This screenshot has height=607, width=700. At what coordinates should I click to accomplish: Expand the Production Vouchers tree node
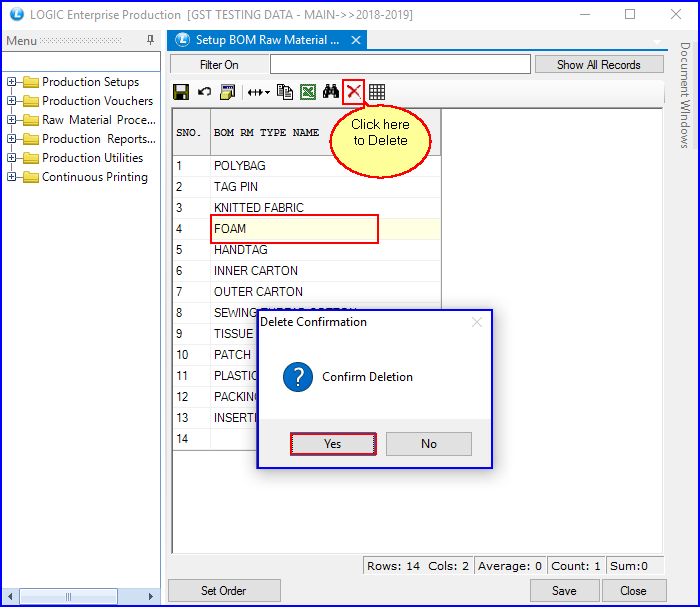coord(12,101)
